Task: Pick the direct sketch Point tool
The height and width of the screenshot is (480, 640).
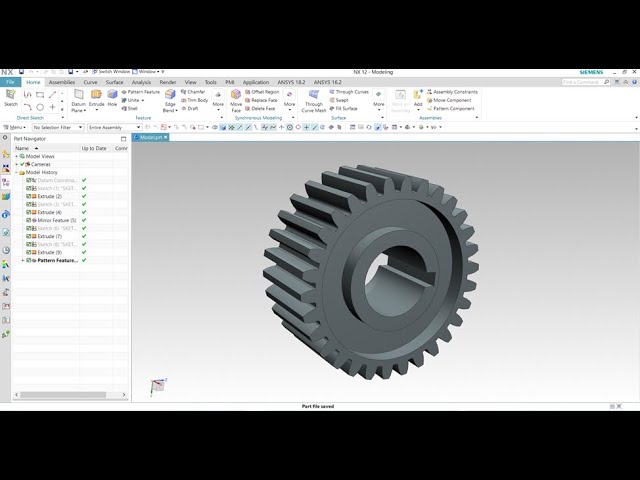Action: pos(52,107)
